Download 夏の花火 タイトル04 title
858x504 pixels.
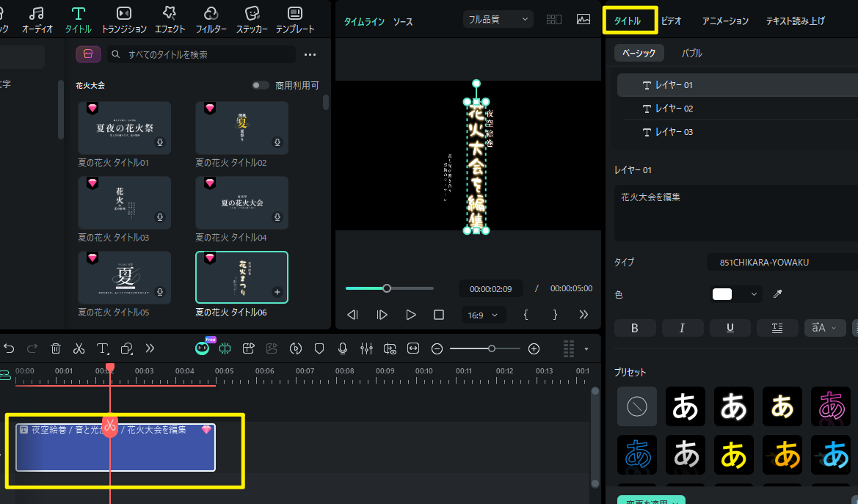click(x=277, y=217)
